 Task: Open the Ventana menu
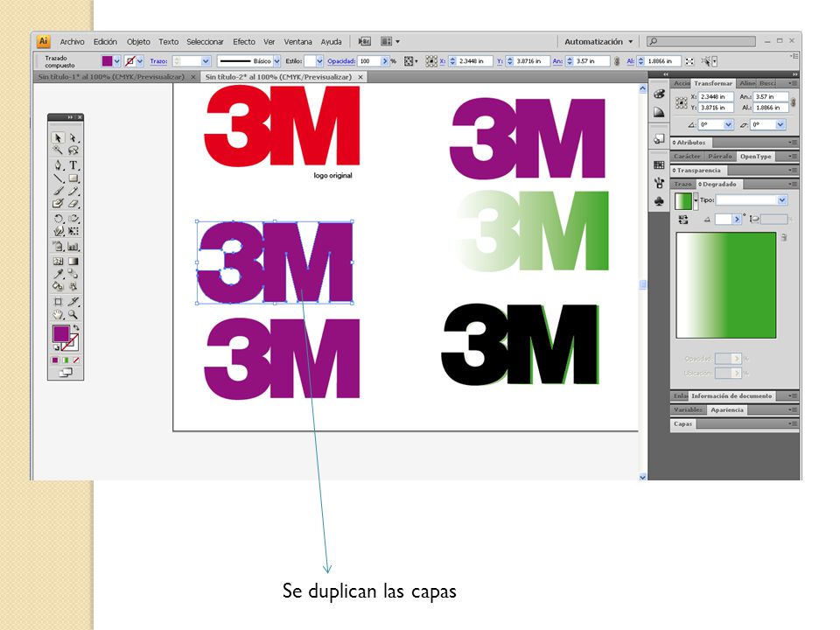(x=297, y=42)
